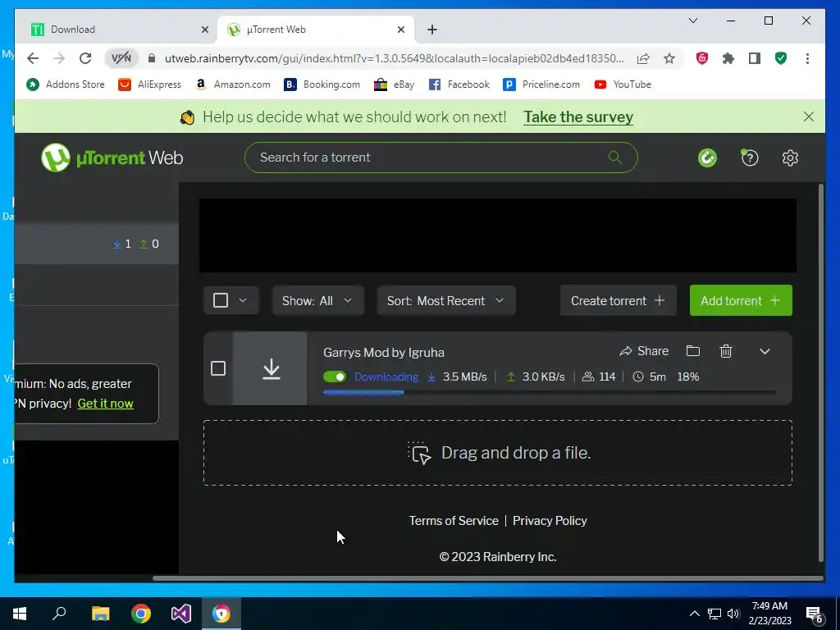Open Privacy Policy link

click(550, 521)
